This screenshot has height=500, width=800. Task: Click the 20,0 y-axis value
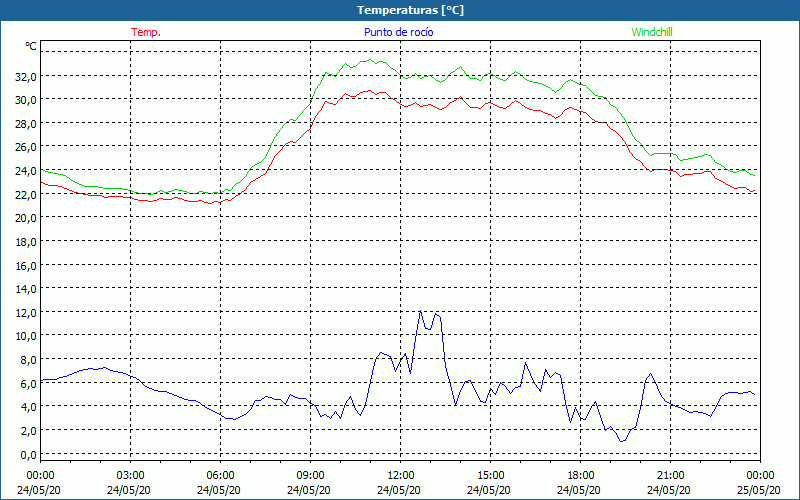26,218
